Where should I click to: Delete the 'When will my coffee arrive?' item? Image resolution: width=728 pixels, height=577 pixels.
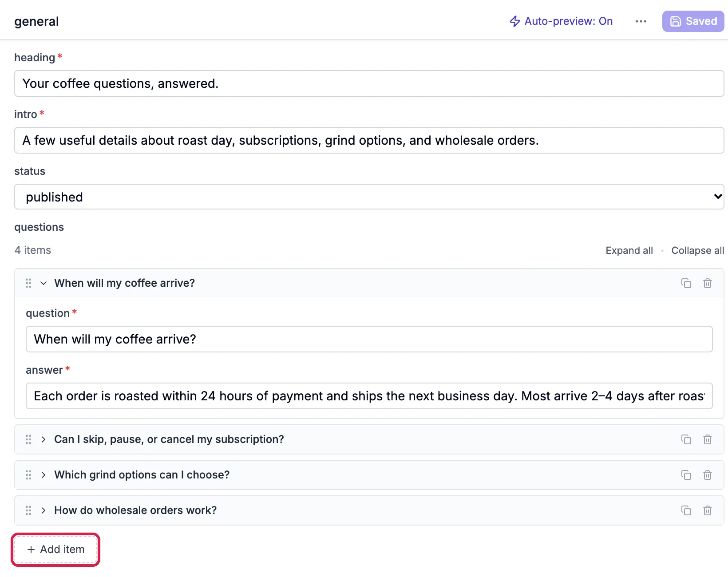708,283
